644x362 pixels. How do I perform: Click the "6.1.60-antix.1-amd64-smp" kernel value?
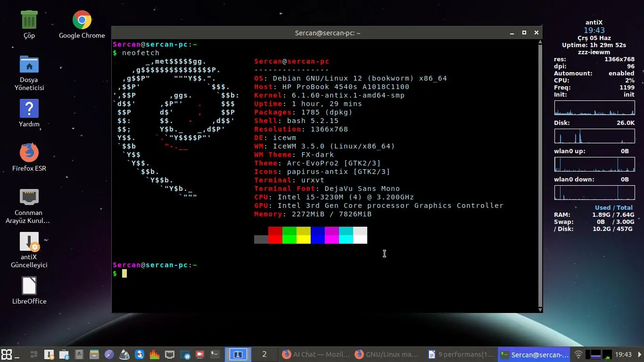(x=348, y=95)
